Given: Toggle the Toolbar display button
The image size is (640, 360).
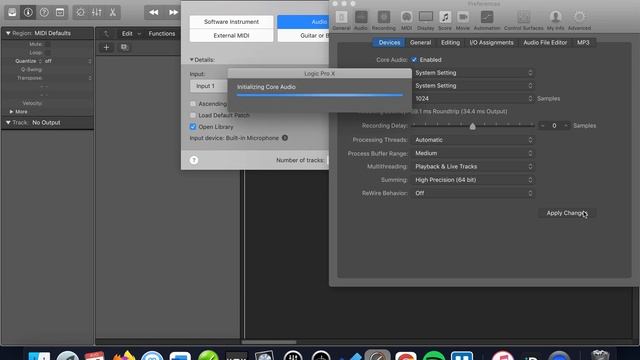Looking at the screenshot, I should click(60, 12).
